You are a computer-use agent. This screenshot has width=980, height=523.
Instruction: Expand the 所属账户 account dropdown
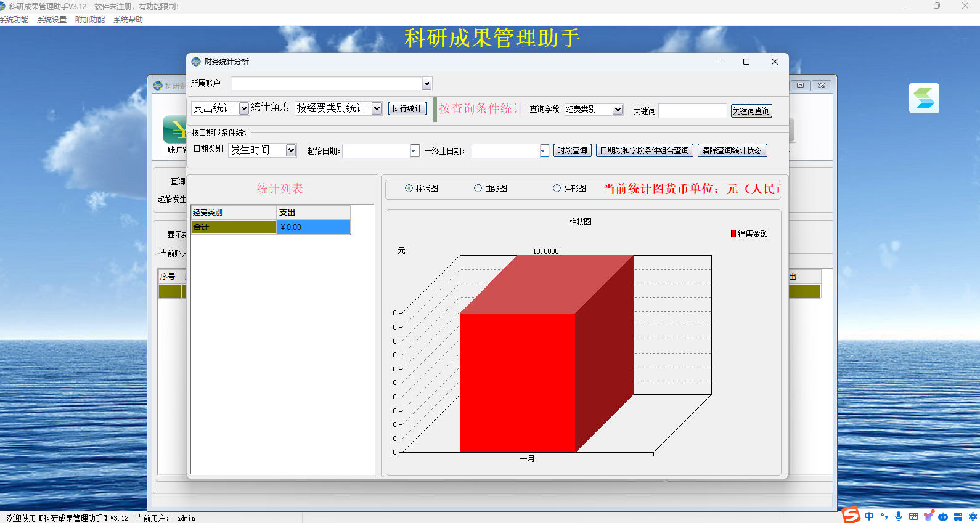pos(427,83)
